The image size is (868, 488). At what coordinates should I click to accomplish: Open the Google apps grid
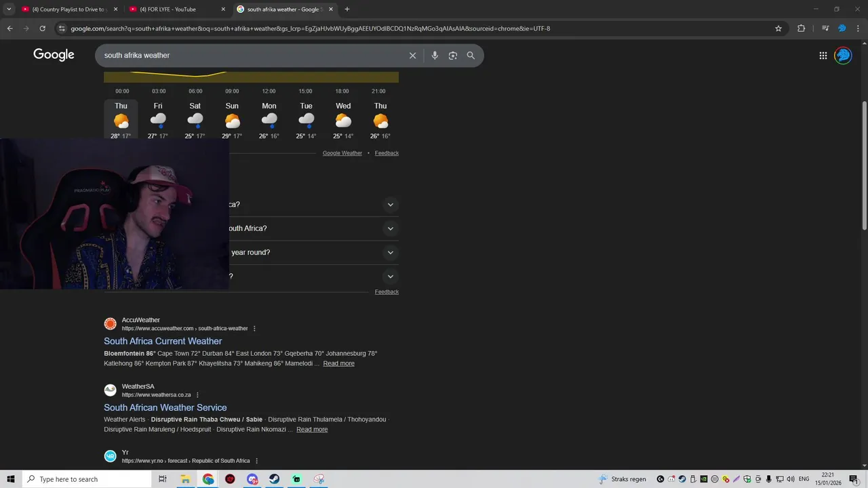pos(823,56)
